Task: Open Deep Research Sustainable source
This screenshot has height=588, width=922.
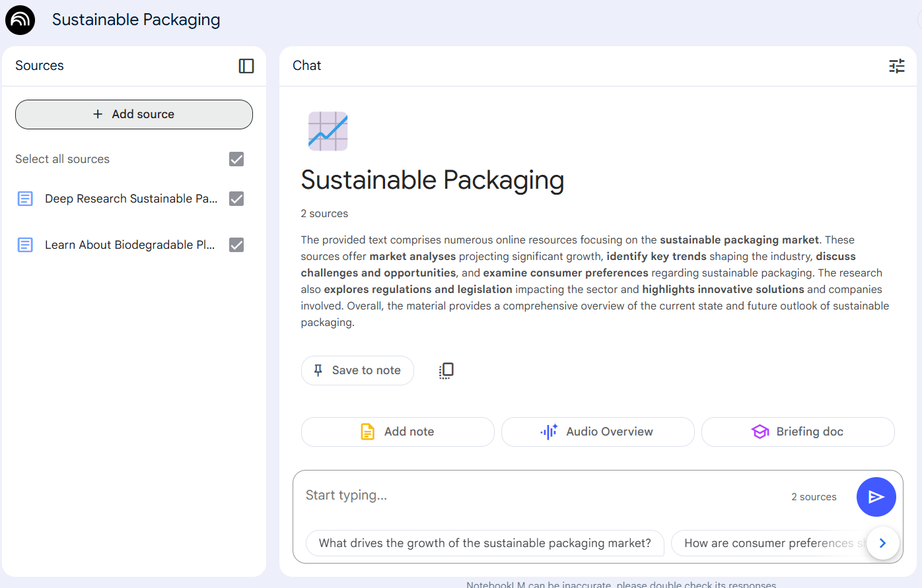Action: click(x=131, y=199)
